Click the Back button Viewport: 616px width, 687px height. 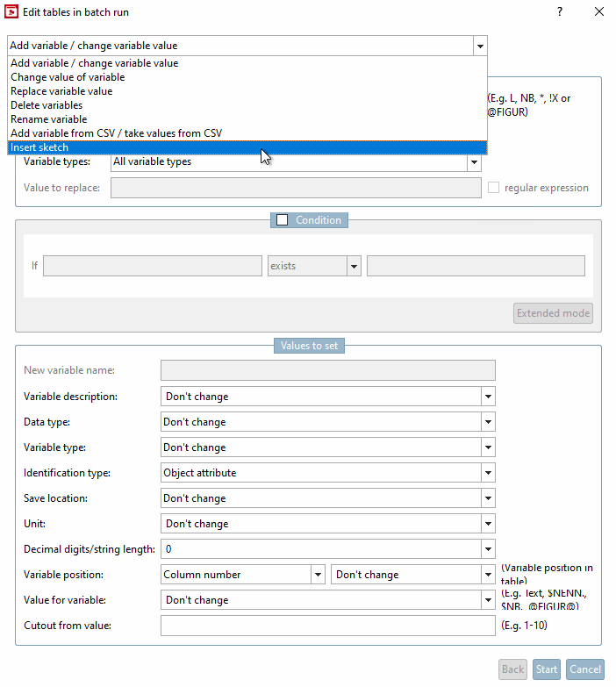512,669
